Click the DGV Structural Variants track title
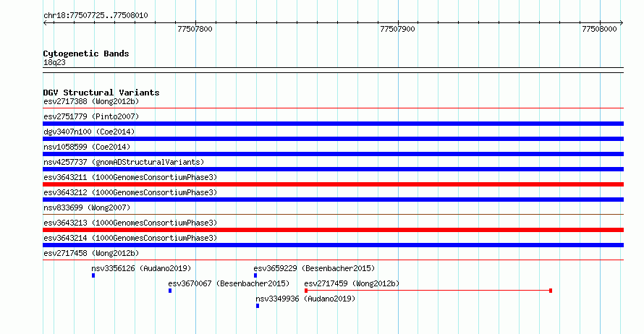This screenshot has height=334, width=644. [x=101, y=93]
